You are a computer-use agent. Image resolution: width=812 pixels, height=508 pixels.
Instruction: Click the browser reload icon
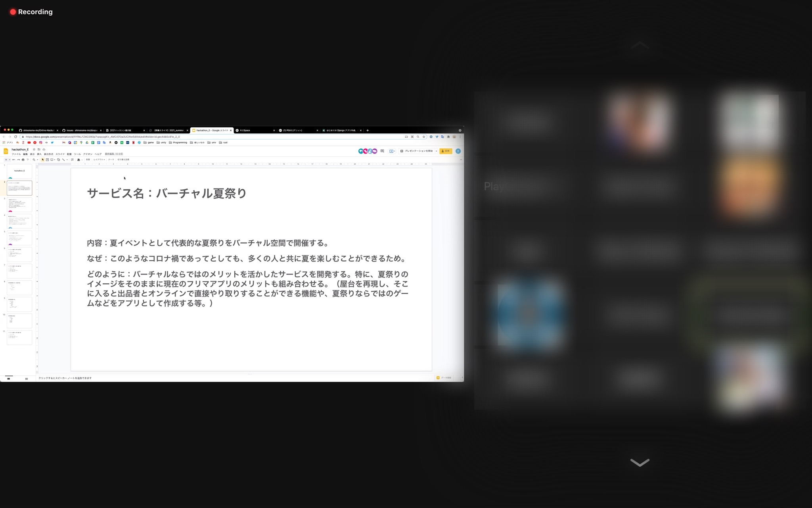point(15,137)
